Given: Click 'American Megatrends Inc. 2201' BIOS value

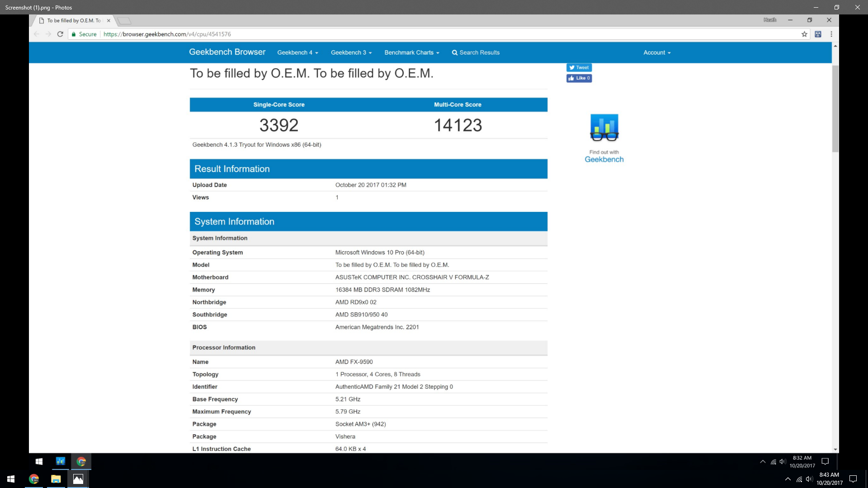Looking at the screenshot, I should coord(377,327).
